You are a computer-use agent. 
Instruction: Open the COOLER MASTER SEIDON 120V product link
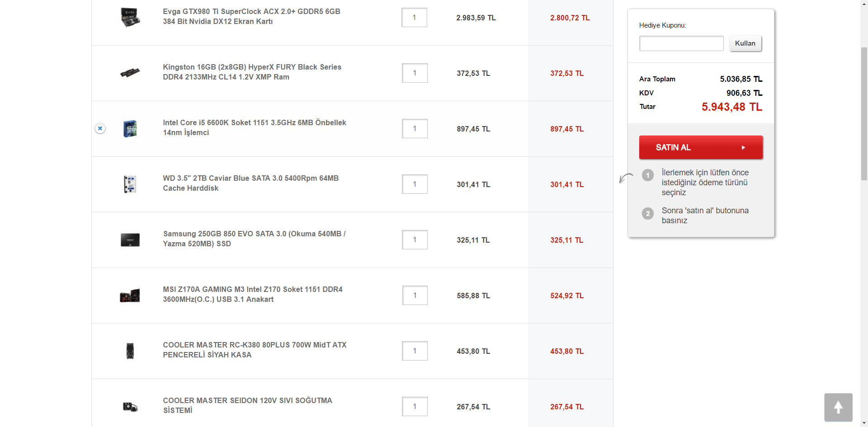pos(247,405)
